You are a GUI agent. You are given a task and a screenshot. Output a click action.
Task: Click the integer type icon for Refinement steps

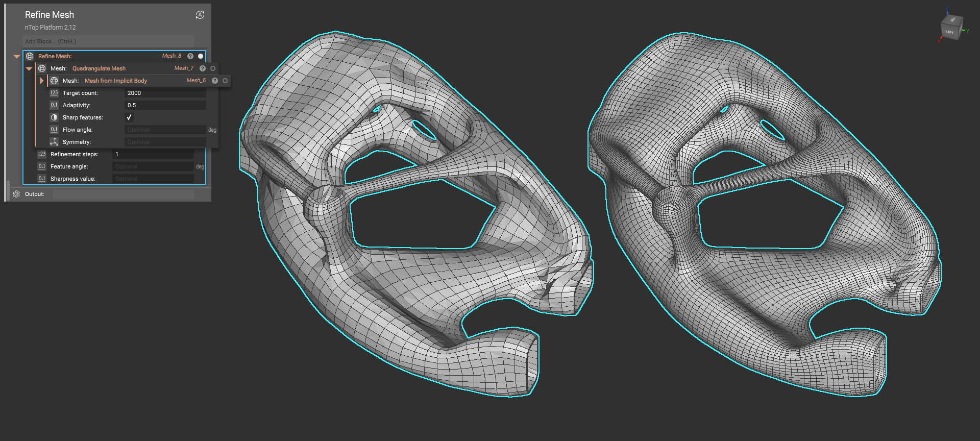(42, 154)
